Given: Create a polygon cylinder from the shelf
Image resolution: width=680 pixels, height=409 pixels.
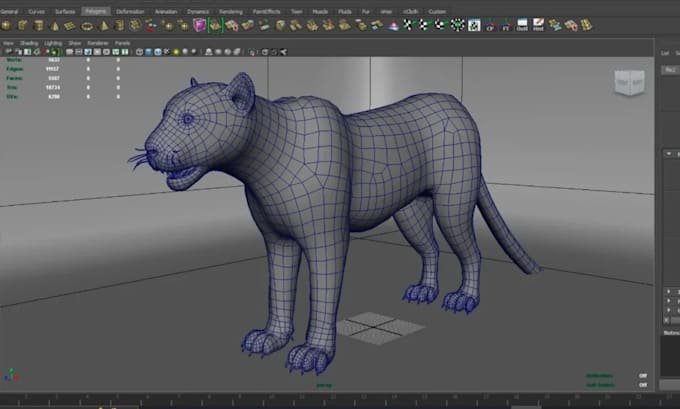Looking at the screenshot, I should (x=38, y=25).
